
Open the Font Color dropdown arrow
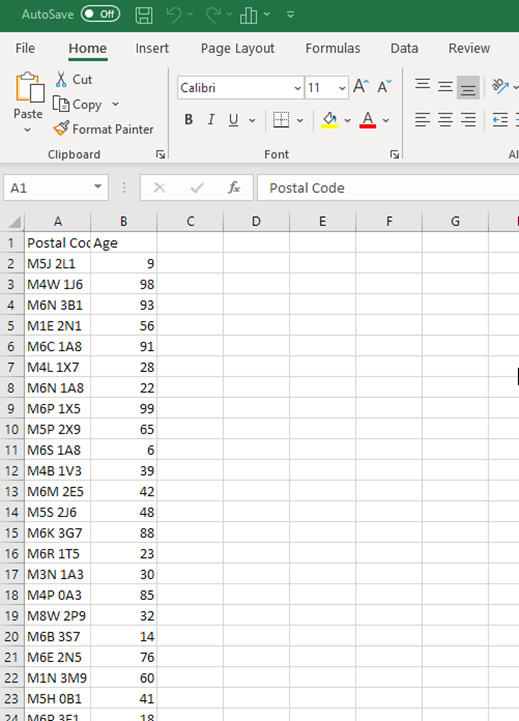coord(386,120)
